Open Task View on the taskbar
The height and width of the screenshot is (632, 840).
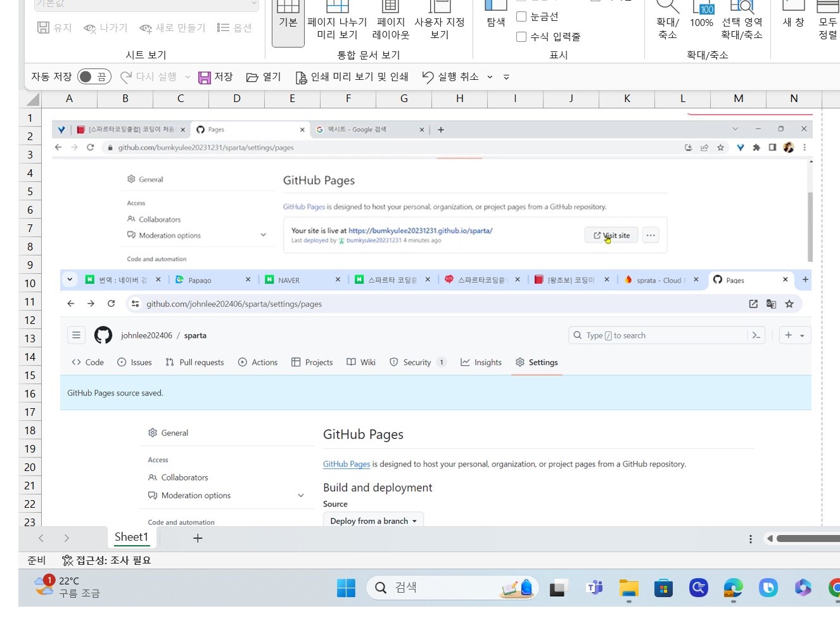[x=558, y=588]
